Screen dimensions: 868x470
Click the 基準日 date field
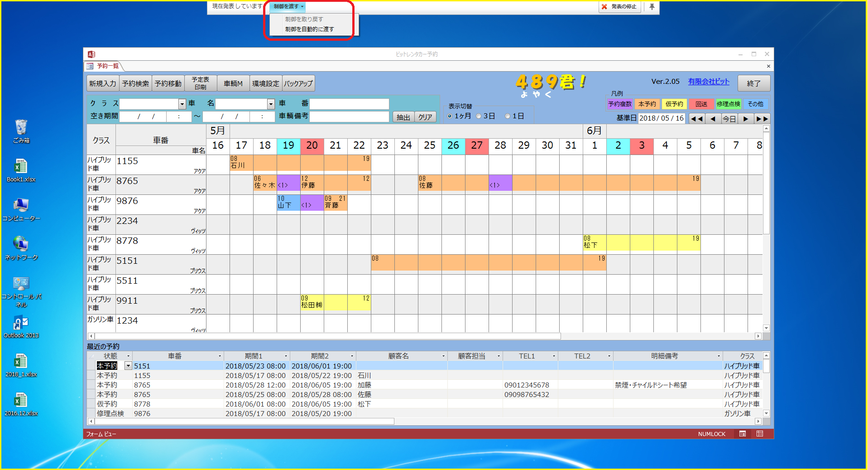(662, 118)
